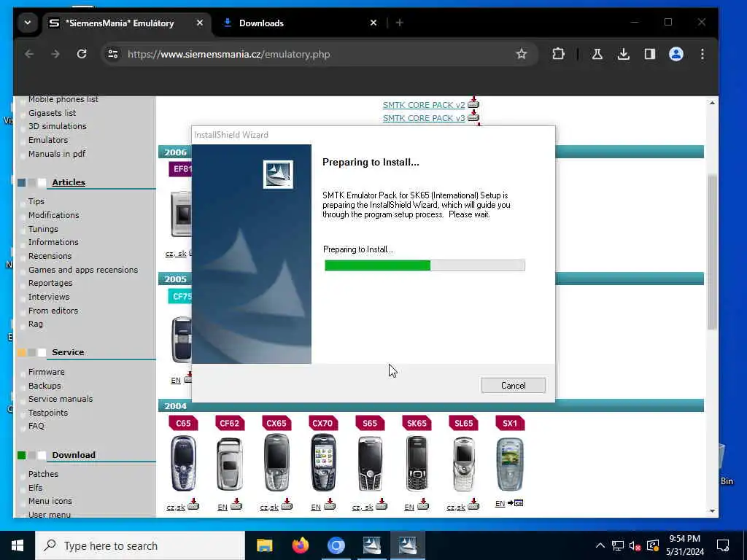The height and width of the screenshot is (560, 747).
Task: Open the Chrome Labs flask icon
Action: pos(597,54)
